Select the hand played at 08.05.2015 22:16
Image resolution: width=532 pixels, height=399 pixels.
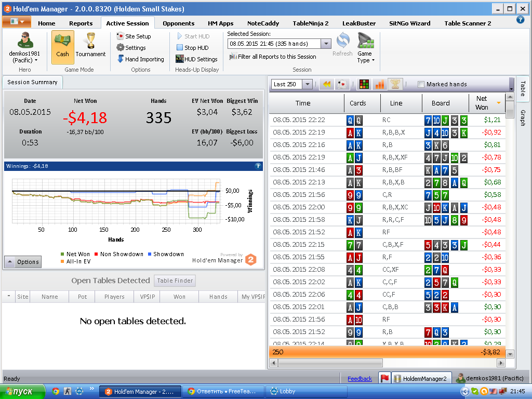387,145
